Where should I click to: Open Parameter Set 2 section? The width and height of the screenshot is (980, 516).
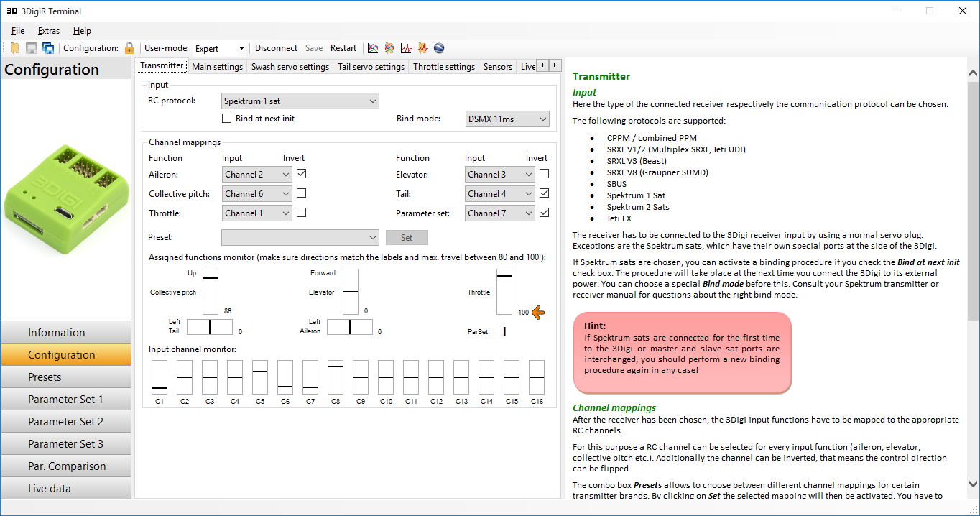tap(66, 421)
